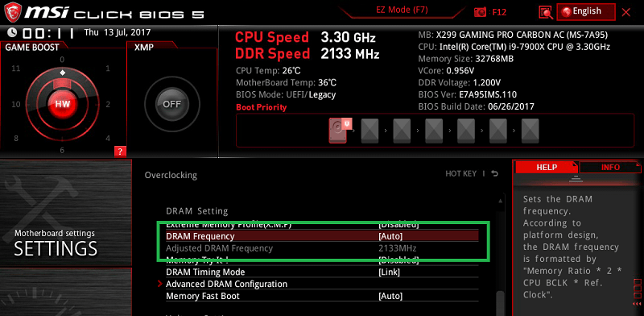
Task: Select the second boot priority device slot
Action: [369, 131]
